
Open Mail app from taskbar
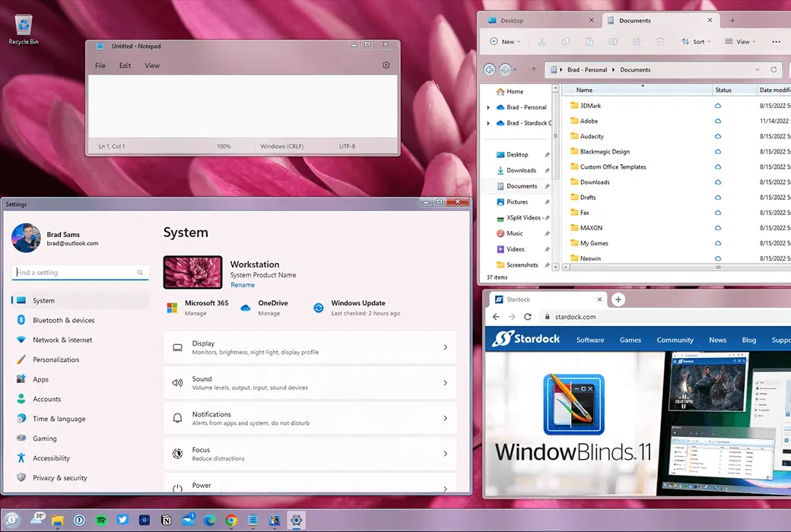pyautogui.click(x=188, y=520)
